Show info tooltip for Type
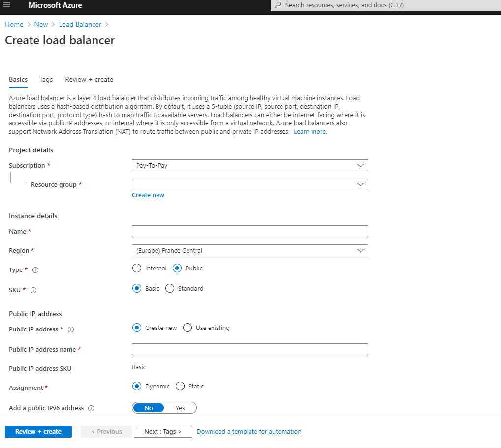This screenshot has width=501, height=448. pyautogui.click(x=35, y=270)
